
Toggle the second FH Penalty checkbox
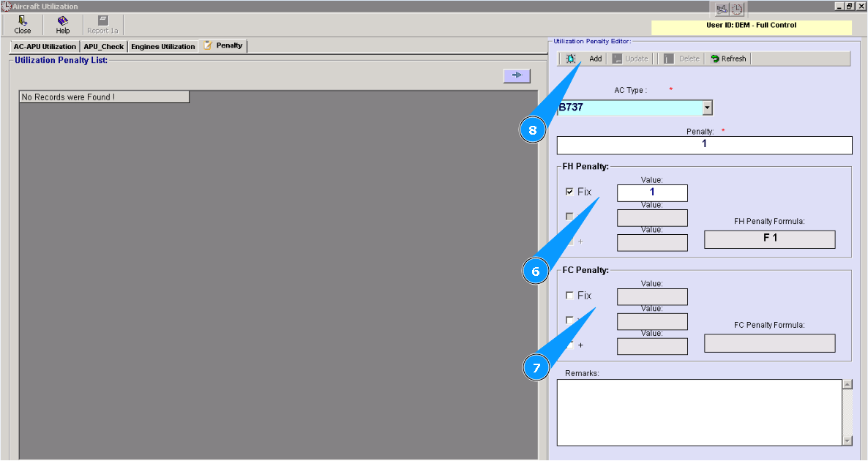(x=569, y=217)
